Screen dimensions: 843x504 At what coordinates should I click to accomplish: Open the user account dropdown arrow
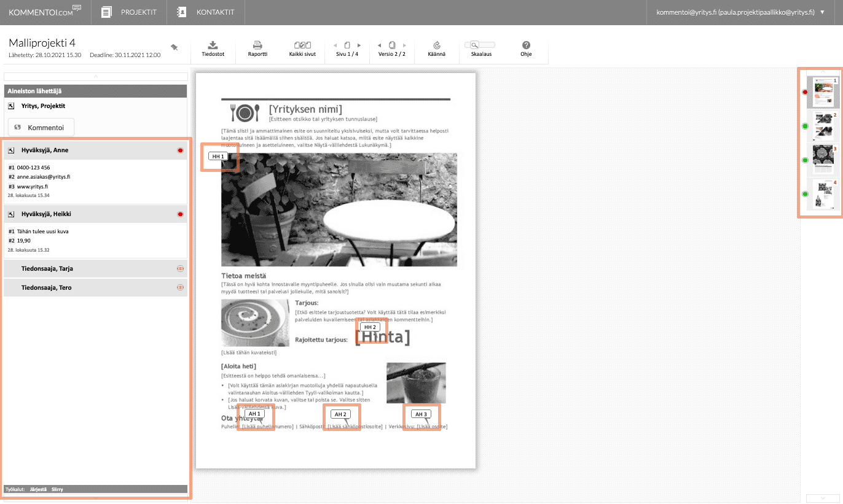[x=823, y=12]
